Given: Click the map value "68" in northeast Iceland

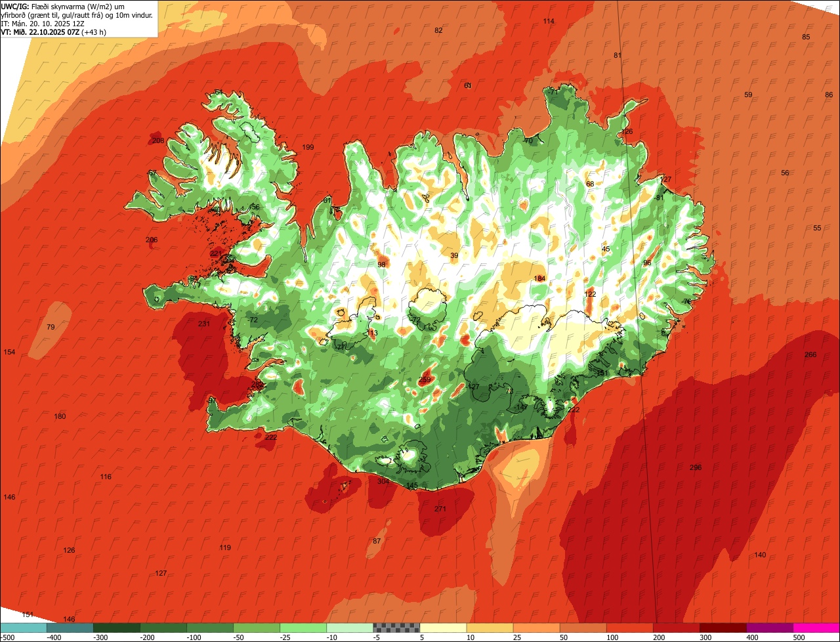Looking at the screenshot, I should (590, 184).
